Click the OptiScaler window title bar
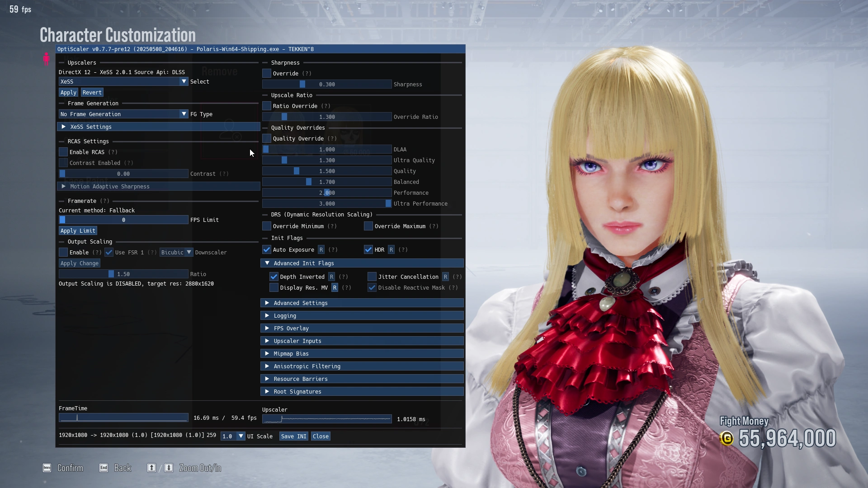Screen dimensions: 868x488 [260, 49]
